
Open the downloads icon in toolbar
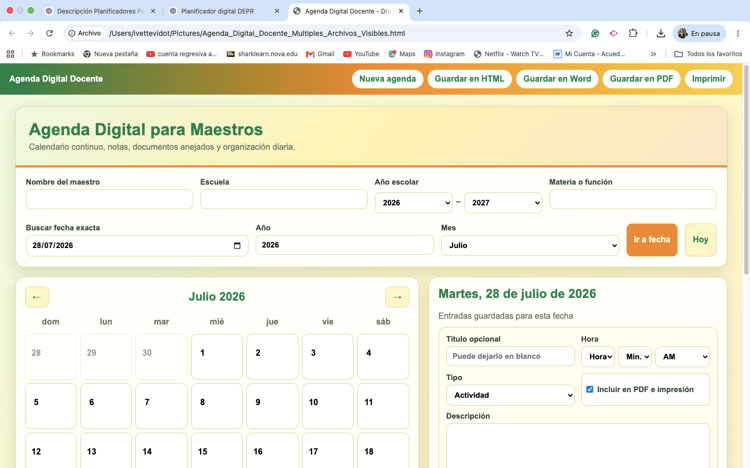[661, 33]
